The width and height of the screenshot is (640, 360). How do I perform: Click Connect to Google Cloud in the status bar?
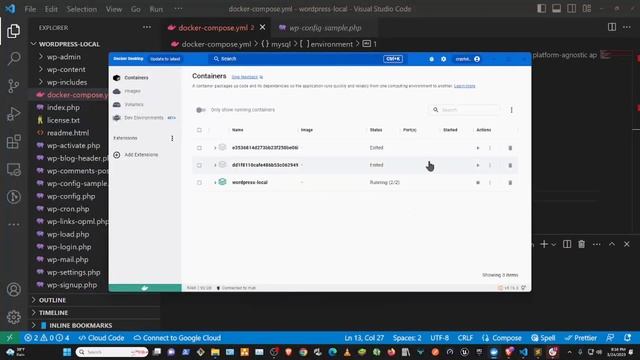pyautogui.click(x=178, y=338)
